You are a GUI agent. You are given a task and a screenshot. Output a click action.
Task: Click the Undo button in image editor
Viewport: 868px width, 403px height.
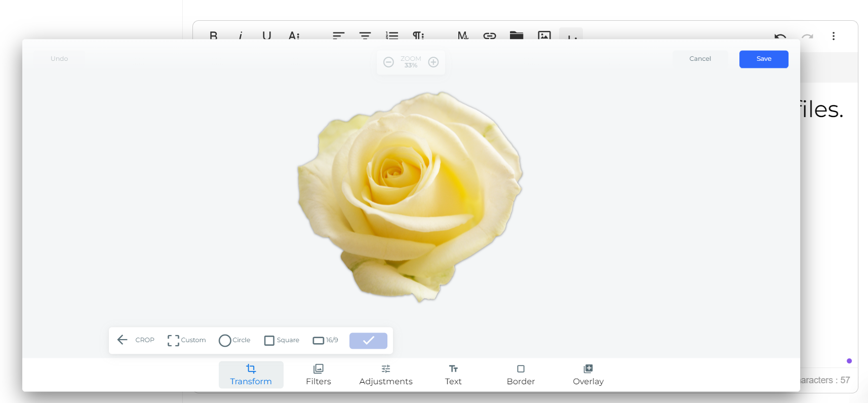59,59
